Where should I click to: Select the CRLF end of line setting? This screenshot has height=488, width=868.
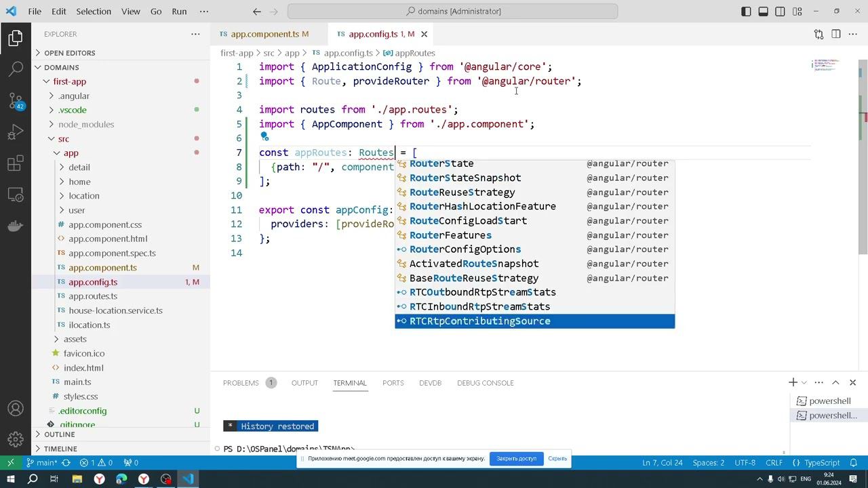click(774, 463)
